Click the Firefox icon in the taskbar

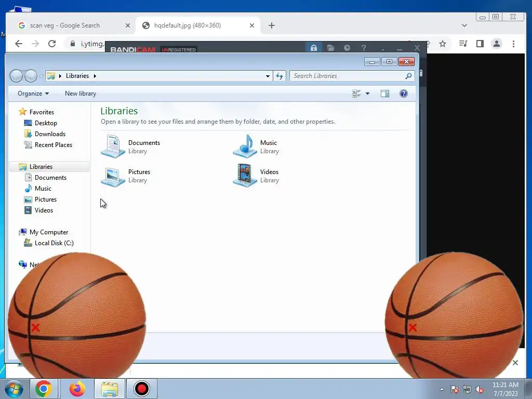(77, 389)
